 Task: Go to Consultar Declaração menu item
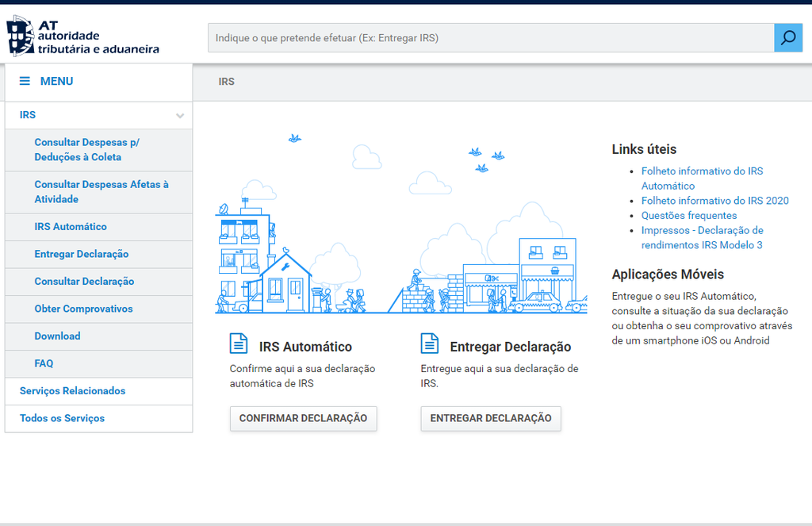84,282
